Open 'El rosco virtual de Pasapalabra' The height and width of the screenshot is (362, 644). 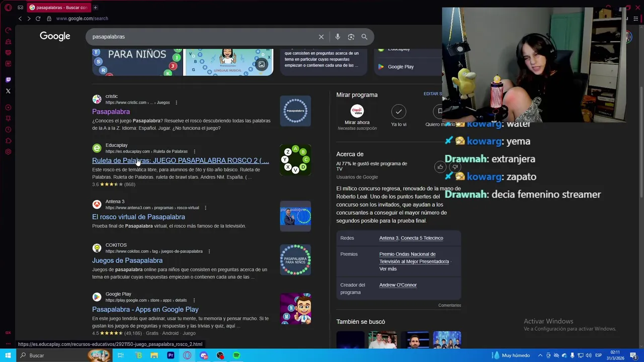coord(138,217)
